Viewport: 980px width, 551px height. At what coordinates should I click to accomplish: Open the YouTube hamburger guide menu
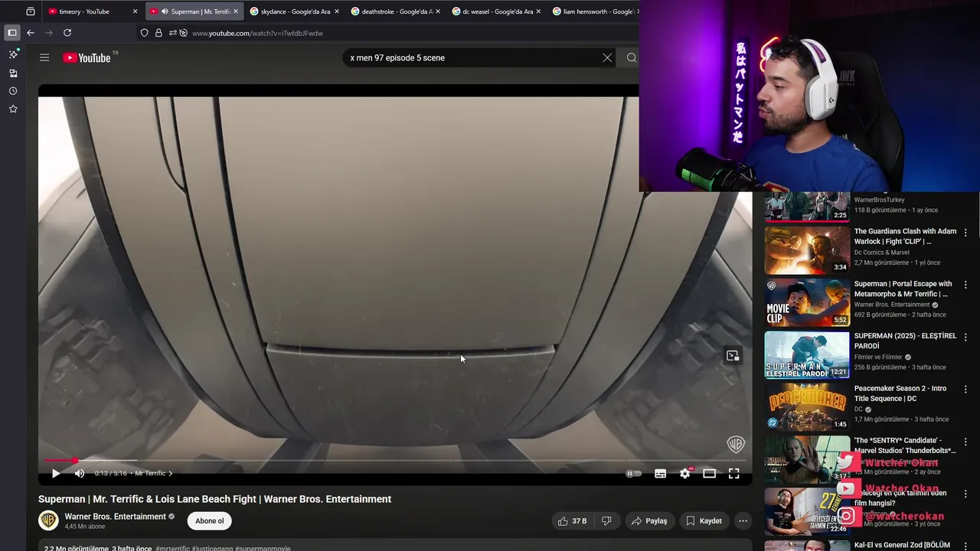point(44,57)
